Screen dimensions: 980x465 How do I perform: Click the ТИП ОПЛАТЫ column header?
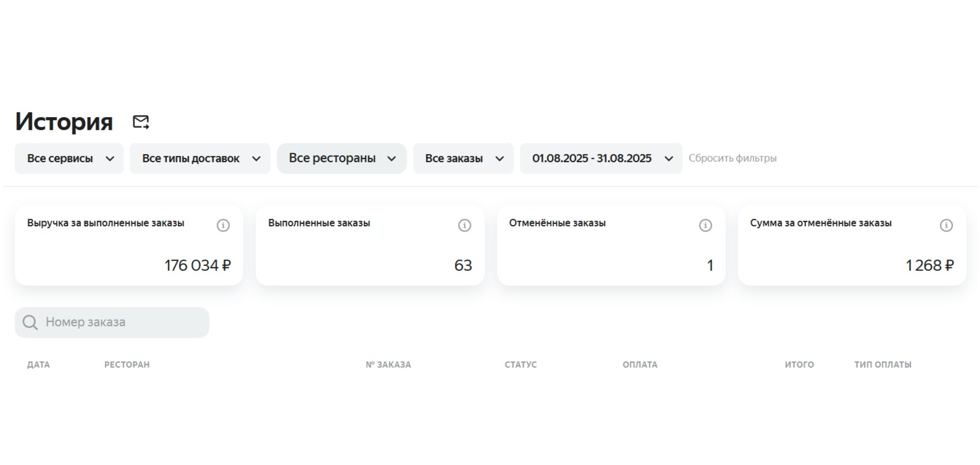click(x=883, y=364)
